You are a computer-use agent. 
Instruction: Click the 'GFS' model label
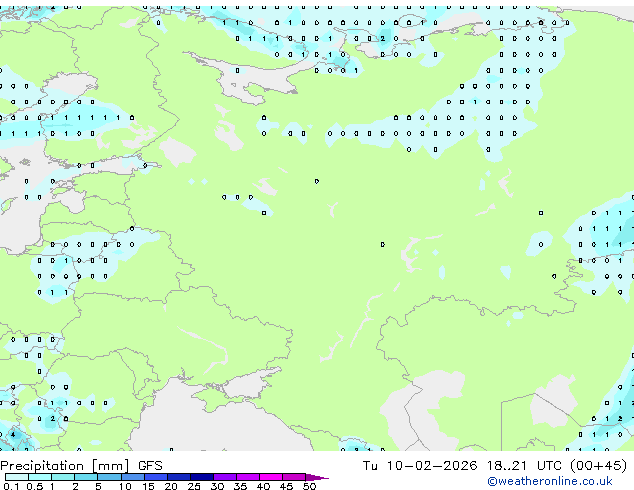pos(150,466)
